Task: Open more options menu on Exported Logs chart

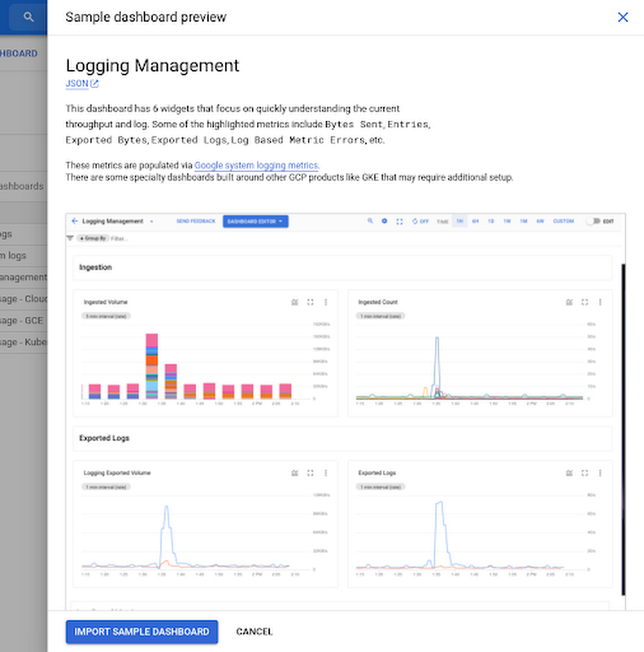Action: 600,473
